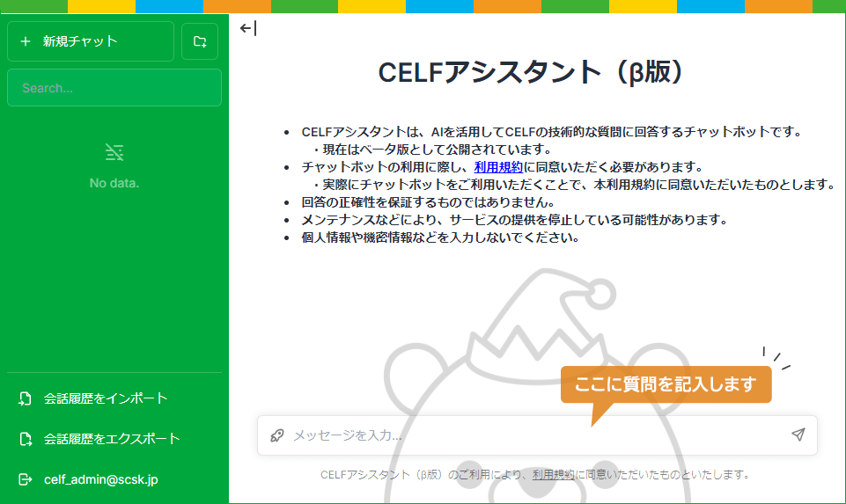Viewport: 846px width, 504px height.
Task: Log out via celf_admin@scsk.jp
Action: (x=114, y=479)
